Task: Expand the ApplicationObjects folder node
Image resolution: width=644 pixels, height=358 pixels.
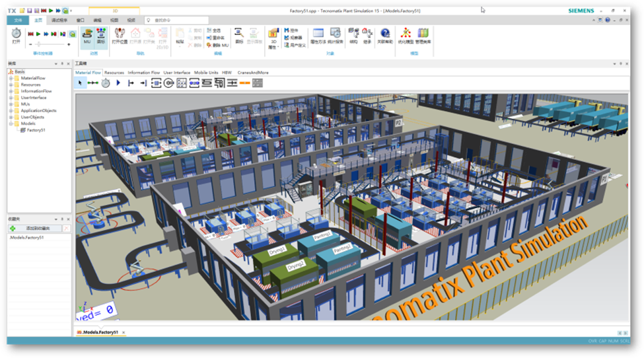Action: 11,110
